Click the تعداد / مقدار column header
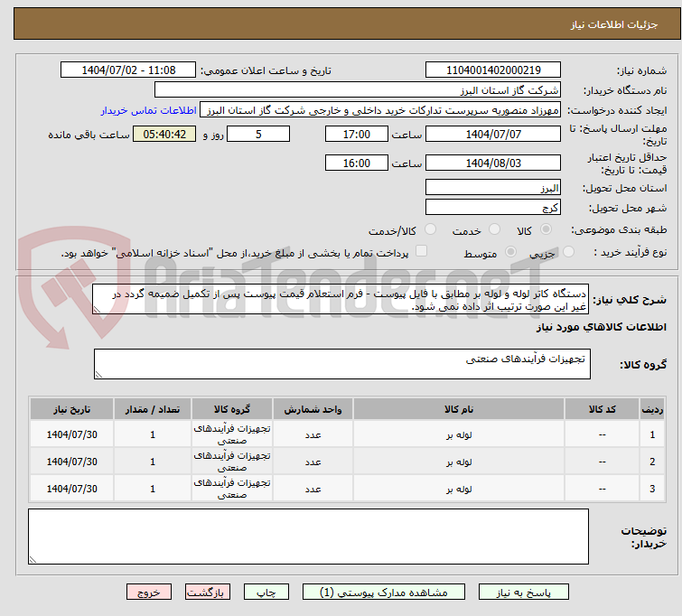Screen dimensions: 682x616 [153, 409]
